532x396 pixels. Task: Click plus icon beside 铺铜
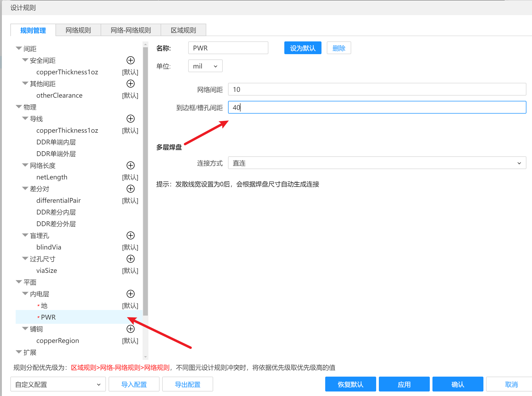pyautogui.click(x=130, y=329)
